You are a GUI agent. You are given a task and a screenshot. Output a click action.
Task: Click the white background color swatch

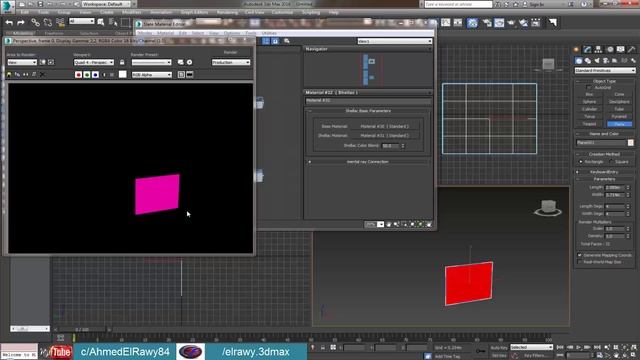(x=122, y=74)
